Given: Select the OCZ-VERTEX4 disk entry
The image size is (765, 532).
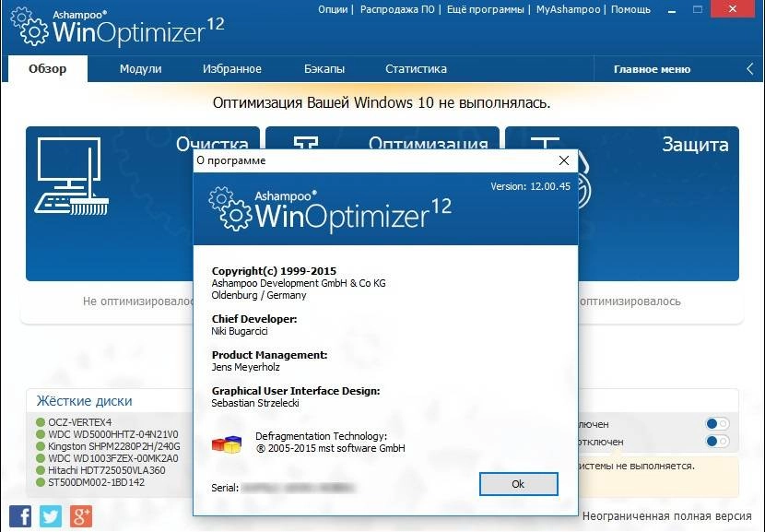Looking at the screenshot, I should click(80, 422).
